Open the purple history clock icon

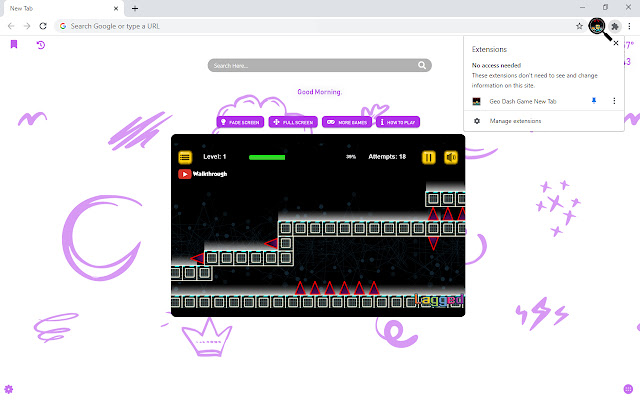click(x=41, y=44)
